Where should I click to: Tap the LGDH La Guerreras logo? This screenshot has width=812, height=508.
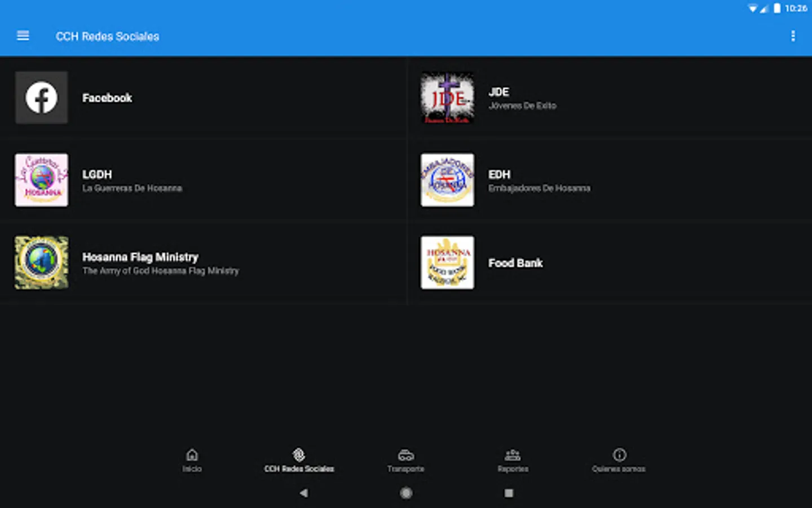(41, 179)
